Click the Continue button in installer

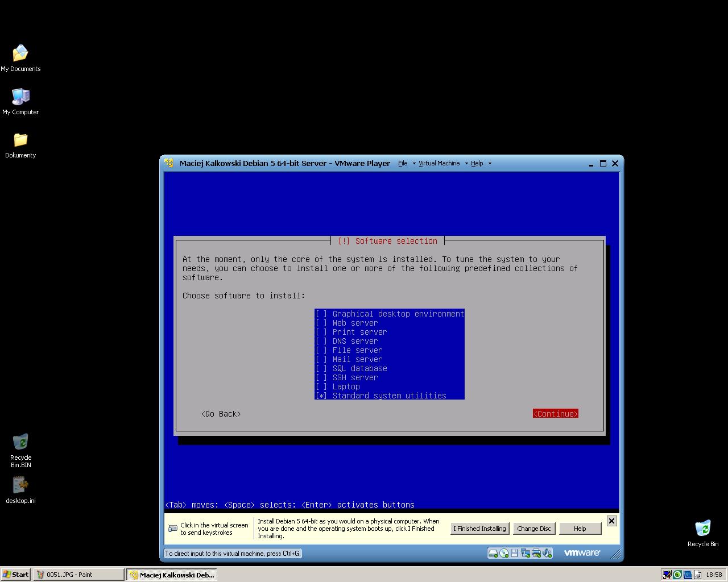click(556, 414)
